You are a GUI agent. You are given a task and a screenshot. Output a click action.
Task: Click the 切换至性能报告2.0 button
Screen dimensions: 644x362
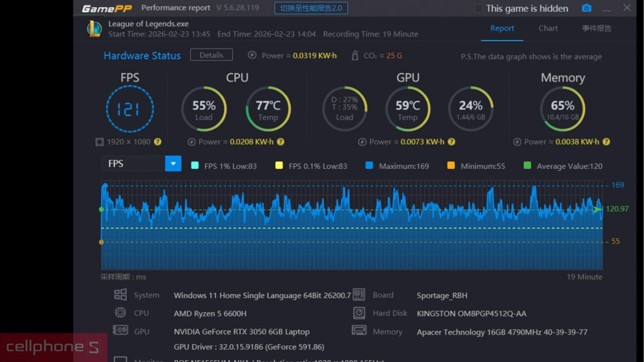(311, 8)
